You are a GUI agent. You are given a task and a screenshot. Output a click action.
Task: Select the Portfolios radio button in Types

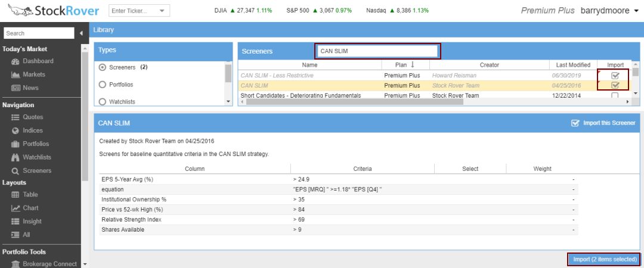pyautogui.click(x=102, y=85)
